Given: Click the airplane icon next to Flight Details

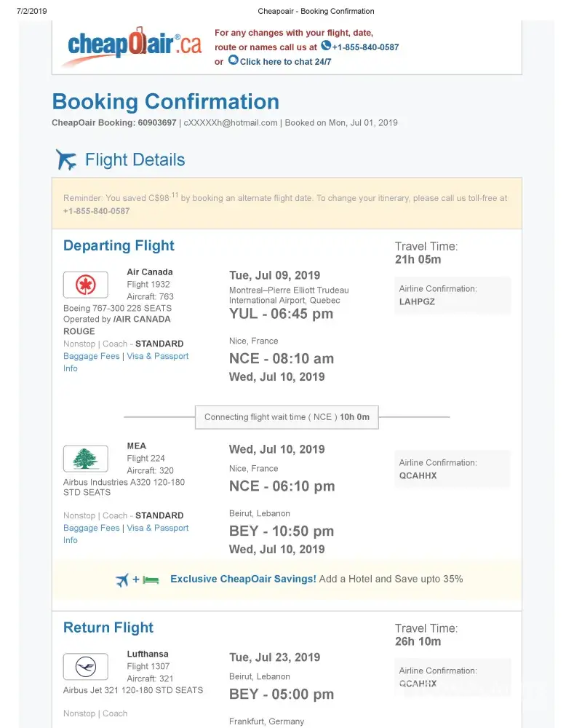Looking at the screenshot, I should click(66, 159).
